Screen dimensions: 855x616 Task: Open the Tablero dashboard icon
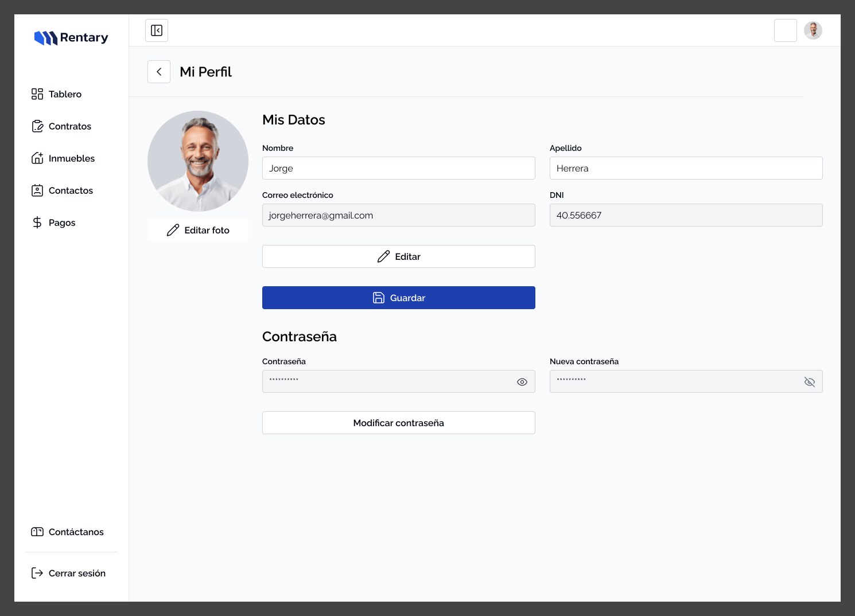37,94
